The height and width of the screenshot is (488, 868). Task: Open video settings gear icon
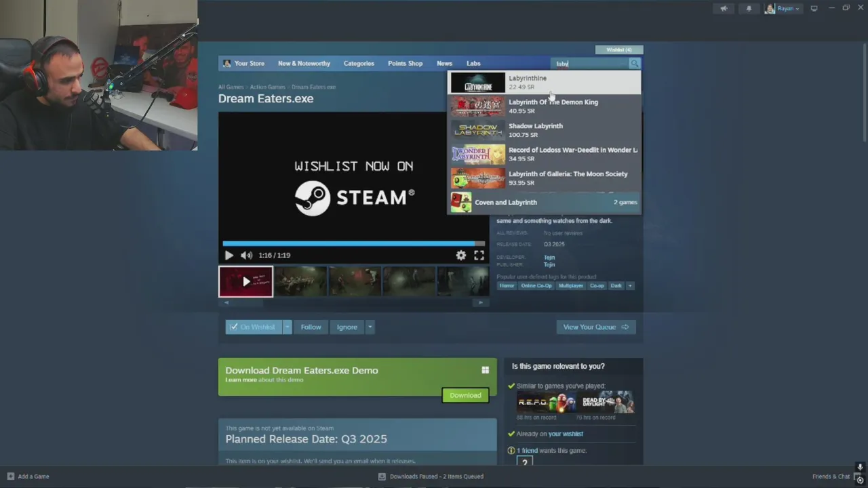coord(461,256)
